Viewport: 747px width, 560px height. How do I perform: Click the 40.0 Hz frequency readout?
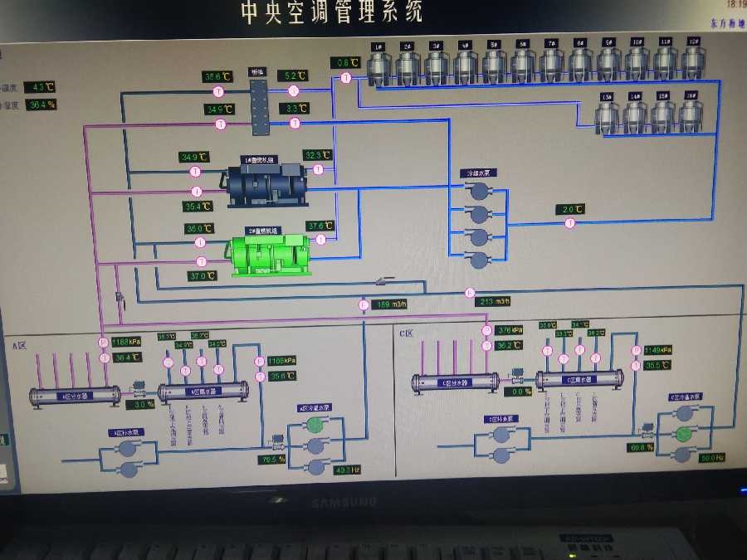[x=343, y=470]
